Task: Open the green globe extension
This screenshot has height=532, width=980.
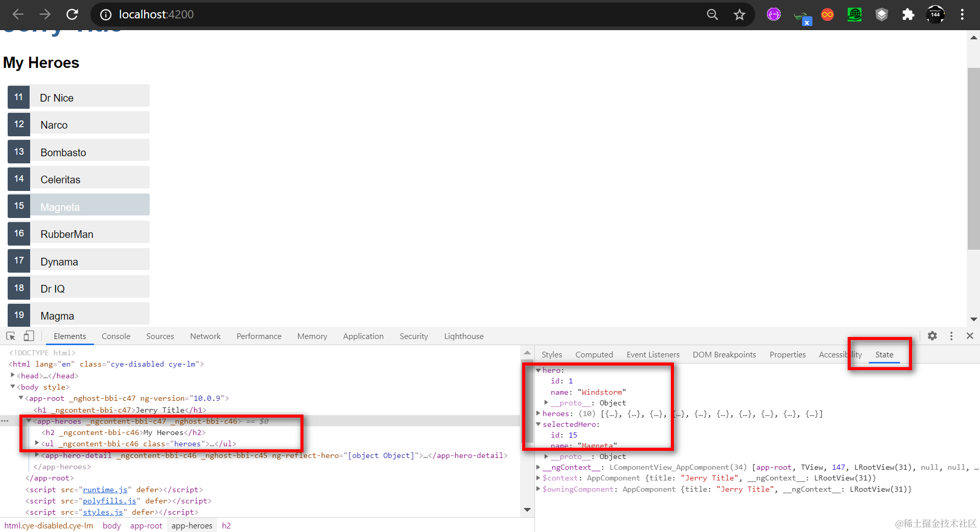Action: click(854, 15)
